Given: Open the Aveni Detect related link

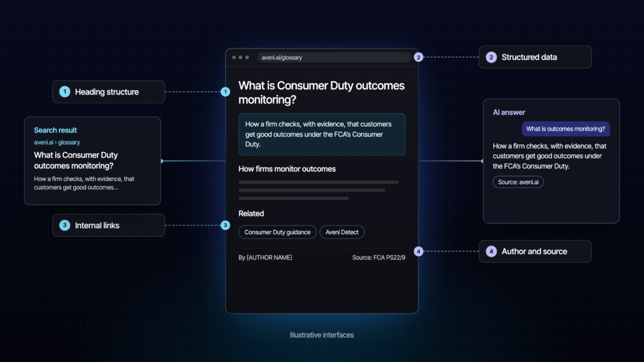Looking at the screenshot, I should (x=341, y=232).
